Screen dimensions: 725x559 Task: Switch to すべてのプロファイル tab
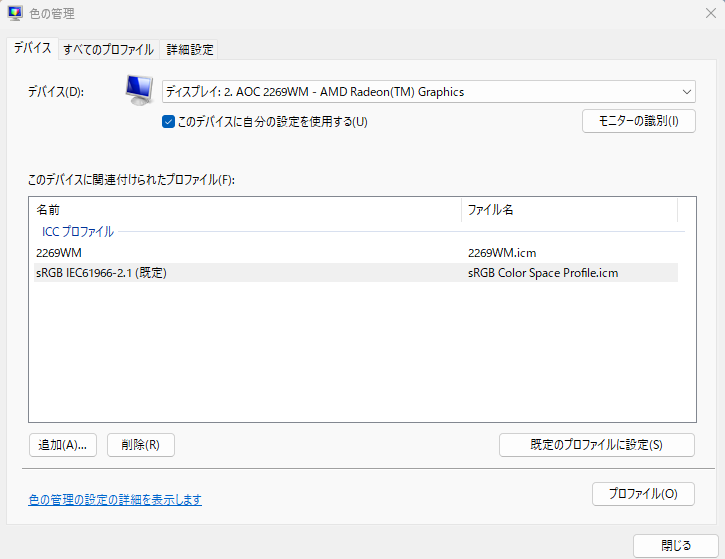(x=109, y=49)
